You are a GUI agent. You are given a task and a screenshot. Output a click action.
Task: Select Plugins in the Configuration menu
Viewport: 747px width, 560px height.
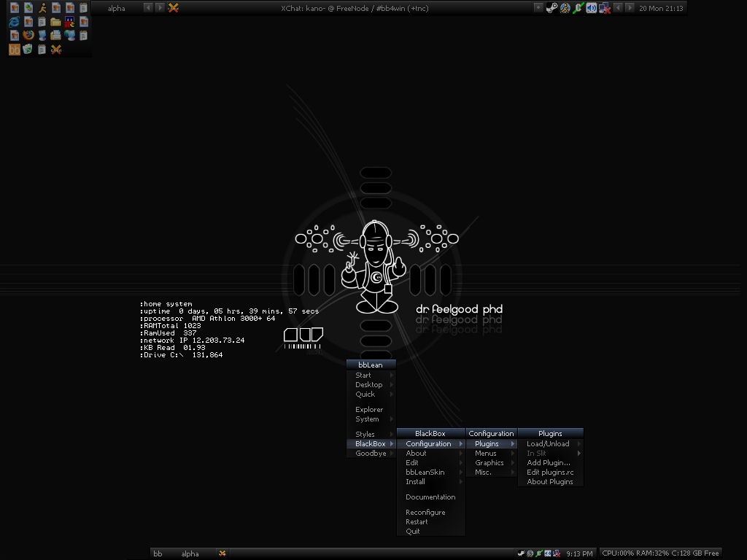click(491, 444)
